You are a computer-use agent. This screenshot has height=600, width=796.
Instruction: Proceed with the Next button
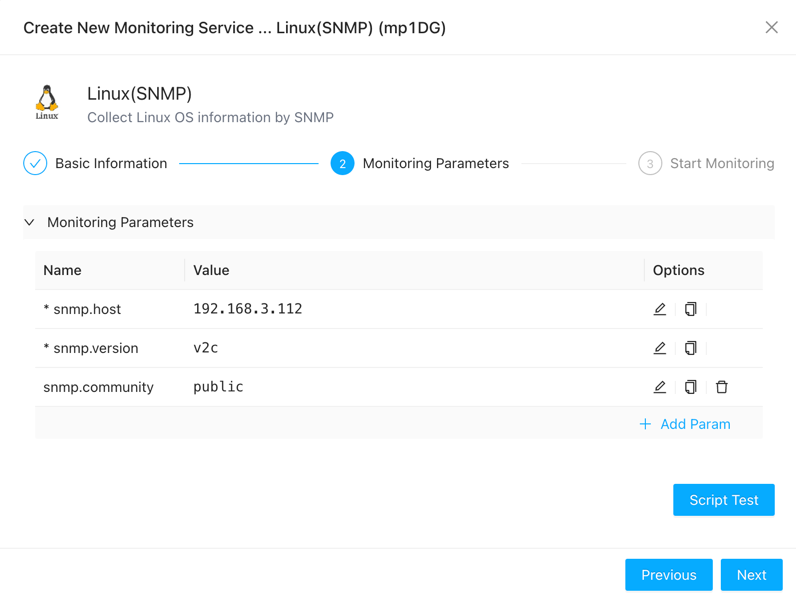[751, 575]
